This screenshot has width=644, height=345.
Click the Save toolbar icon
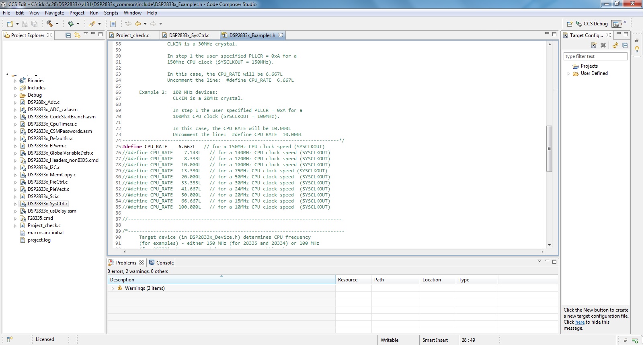(25, 24)
